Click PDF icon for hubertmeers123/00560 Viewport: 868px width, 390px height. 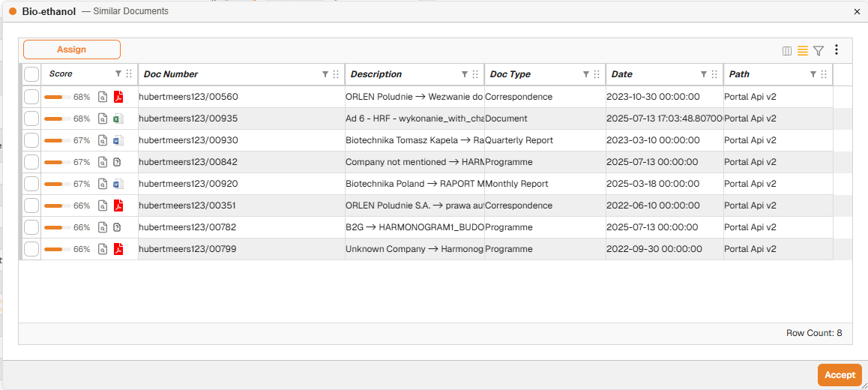click(x=118, y=97)
